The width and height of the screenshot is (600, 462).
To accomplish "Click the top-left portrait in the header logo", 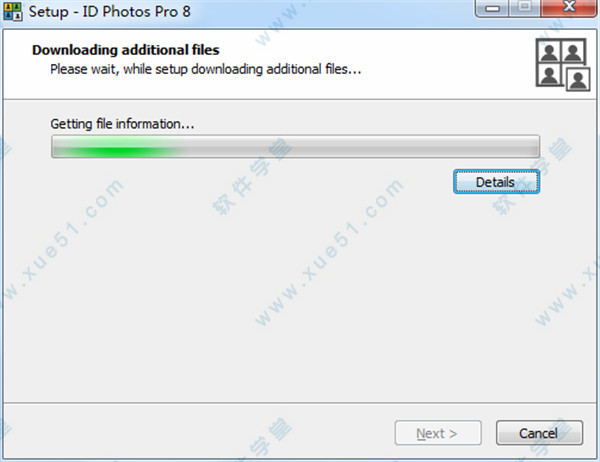I will point(549,52).
